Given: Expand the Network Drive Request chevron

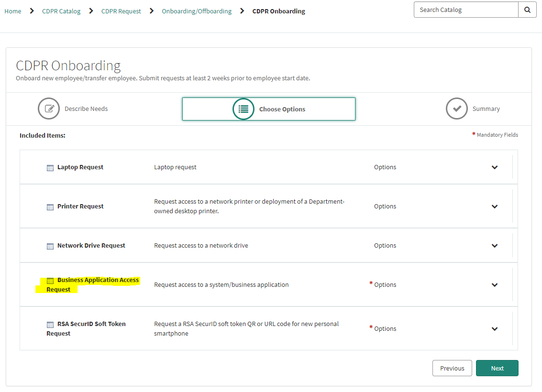Looking at the screenshot, I should click(x=495, y=246).
